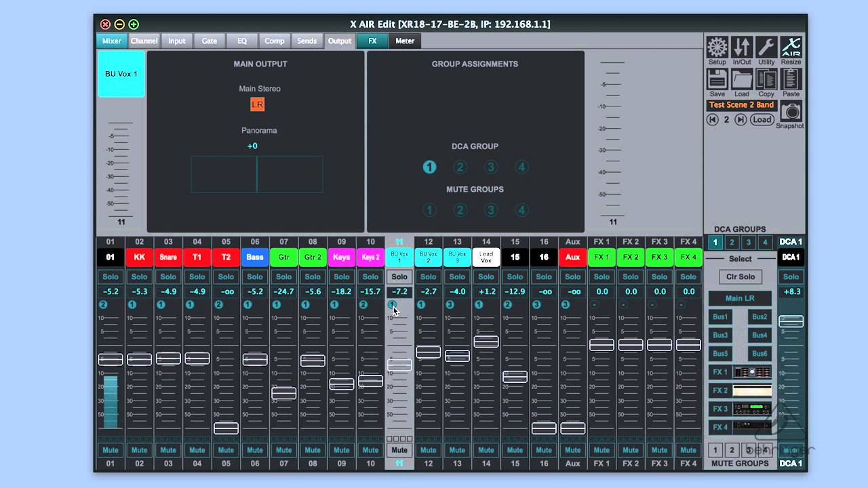Open the Setup gear icon
Viewport: 868px width, 488px height.
[x=717, y=47]
